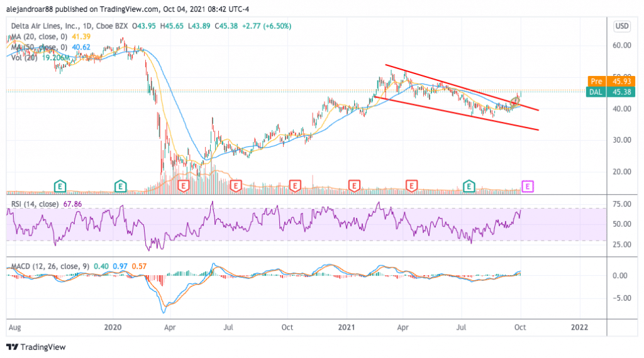Click the 2022 time axis label
Image resolution: width=644 pixels, height=358 pixels.
coord(579,327)
